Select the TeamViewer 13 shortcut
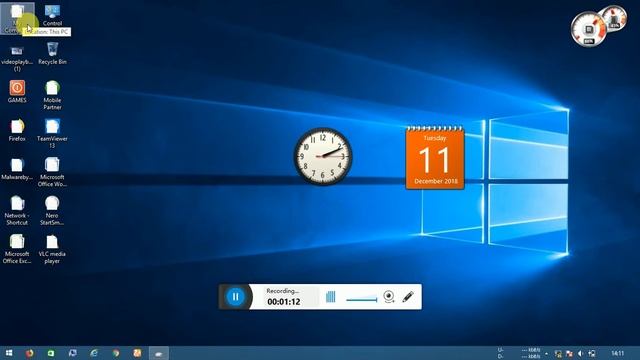The height and width of the screenshot is (360, 640). tap(52, 133)
